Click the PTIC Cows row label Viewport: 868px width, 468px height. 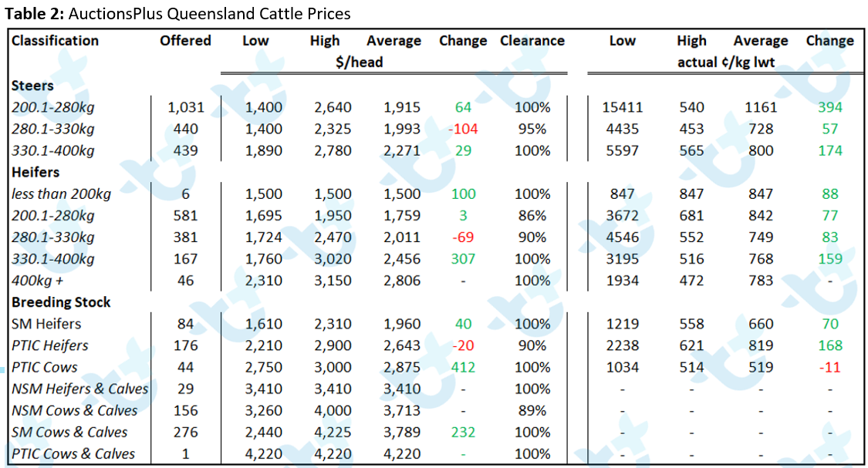[x=45, y=367]
